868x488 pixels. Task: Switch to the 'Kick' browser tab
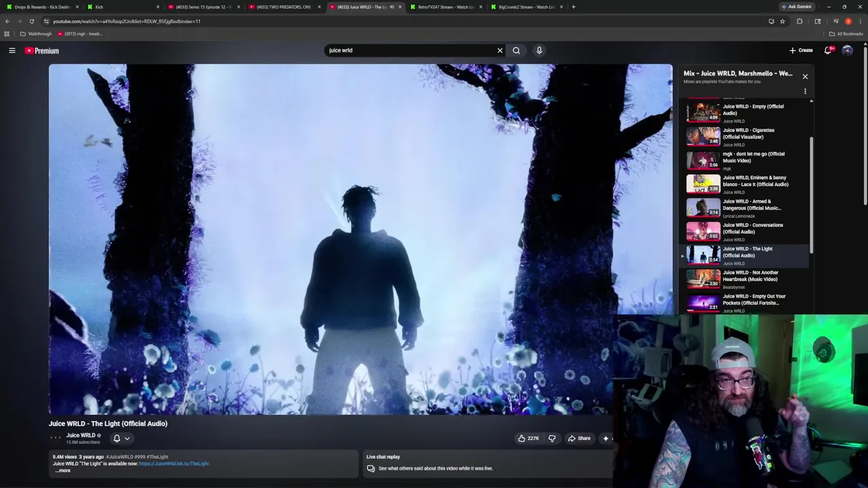[x=122, y=7]
